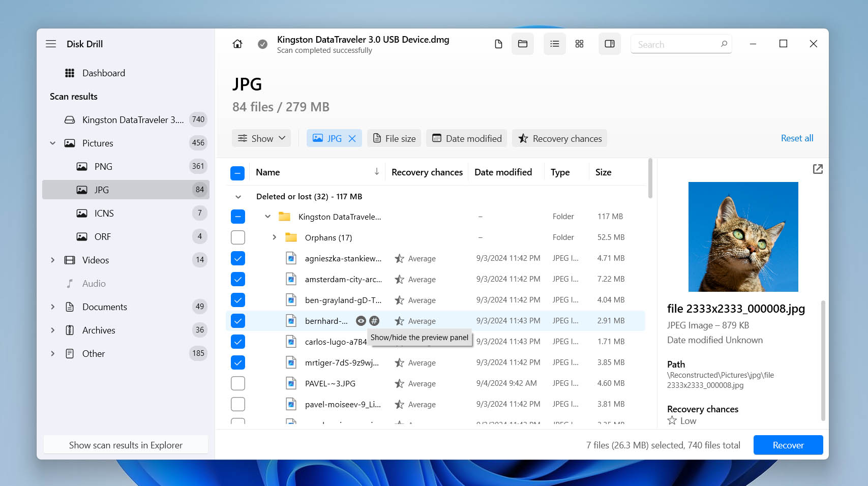Open preview in external window icon
Image resolution: width=868 pixels, height=486 pixels.
pyautogui.click(x=818, y=169)
